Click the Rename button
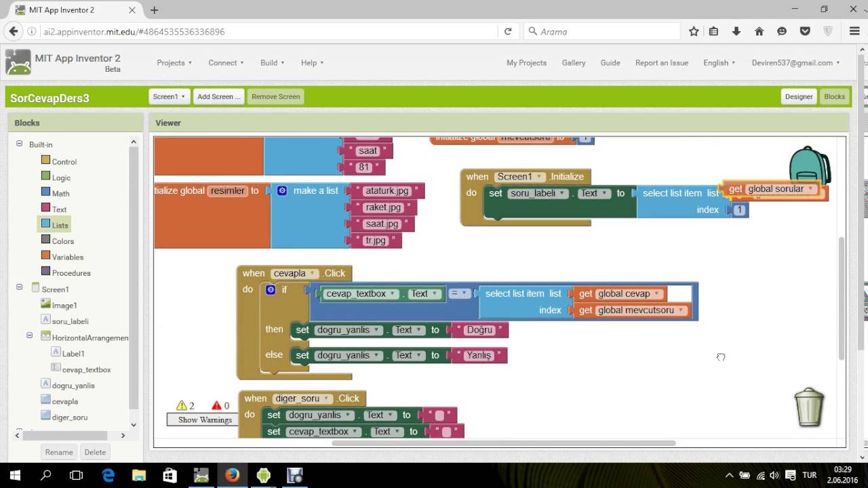 (59, 452)
